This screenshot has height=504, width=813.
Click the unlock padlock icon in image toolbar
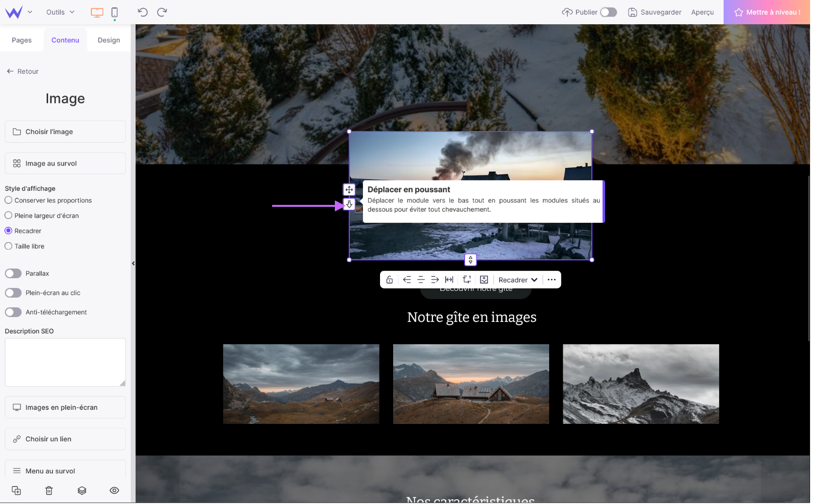[389, 280]
